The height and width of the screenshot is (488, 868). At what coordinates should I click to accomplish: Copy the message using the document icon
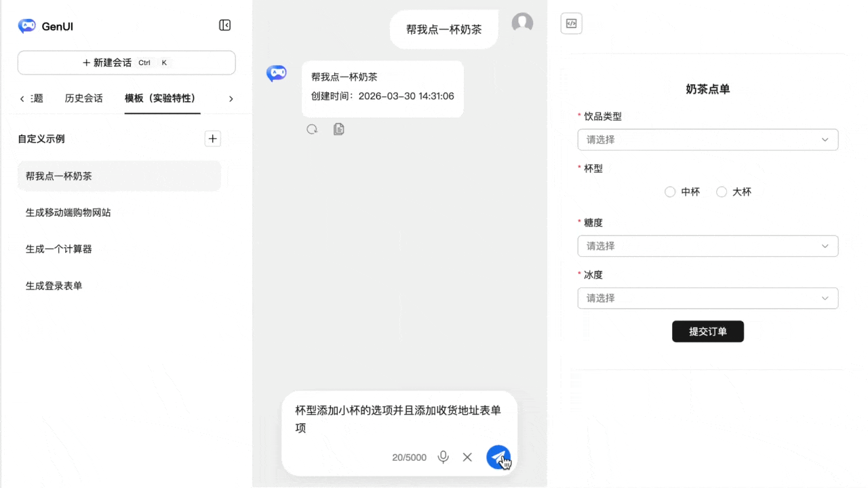pyautogui.click(x=338, y=129)
